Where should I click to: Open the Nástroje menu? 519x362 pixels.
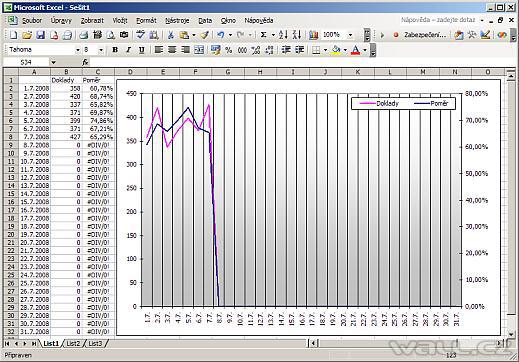(x=177, y=21)
